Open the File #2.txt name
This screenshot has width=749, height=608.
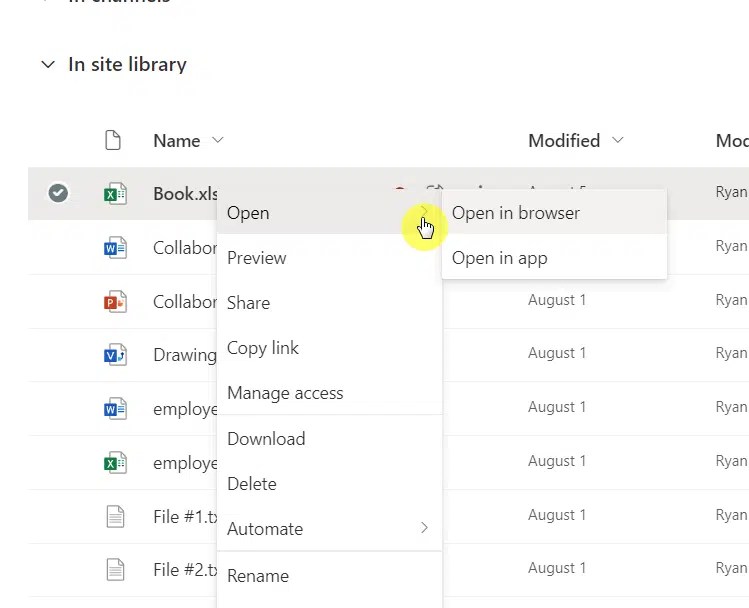185,570
